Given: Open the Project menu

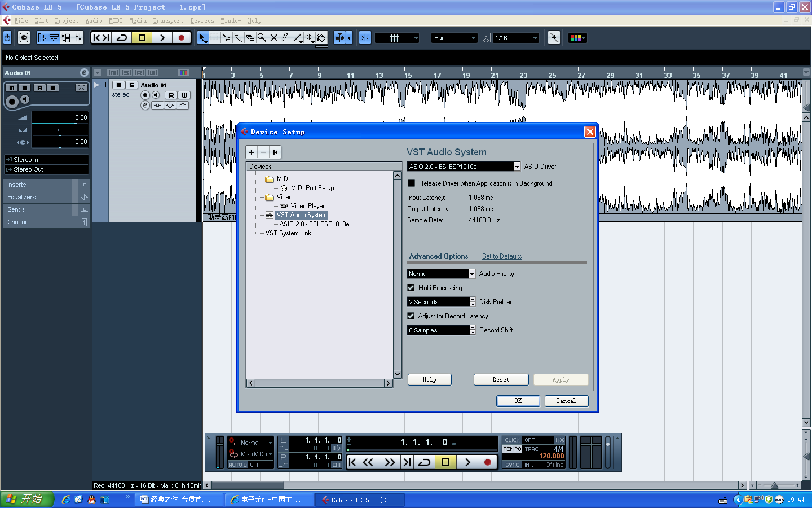Looking at the screenshot, I should (x=67, y=21).
